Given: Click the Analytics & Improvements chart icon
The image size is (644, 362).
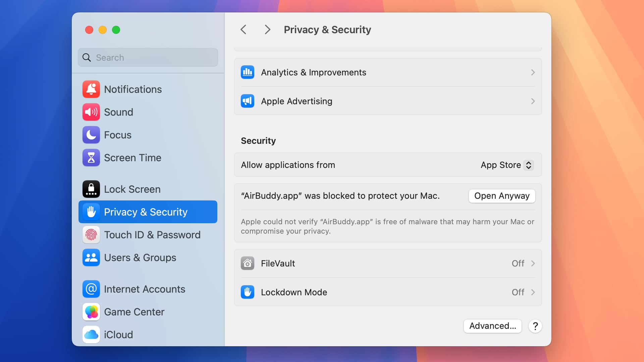Looking at the screenshot, I should (248, 72).
